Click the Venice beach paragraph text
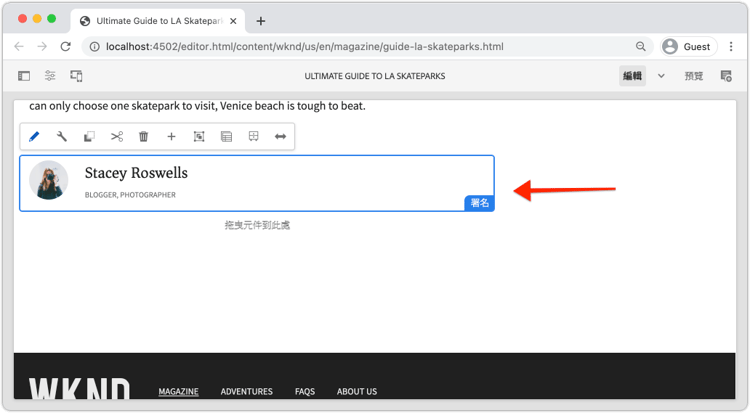The width and height of the screenshot is (750, 413). pyautogui.click(x=197, y=106)
